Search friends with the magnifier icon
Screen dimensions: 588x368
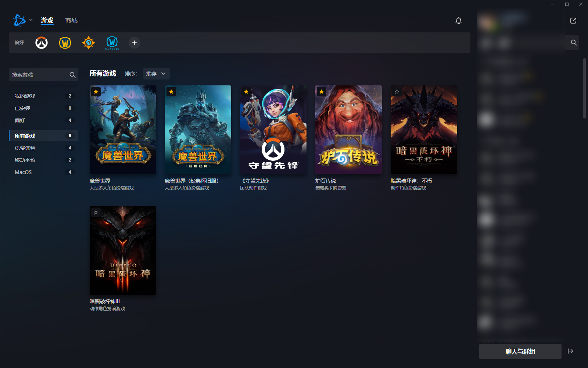tap(574, 43)
